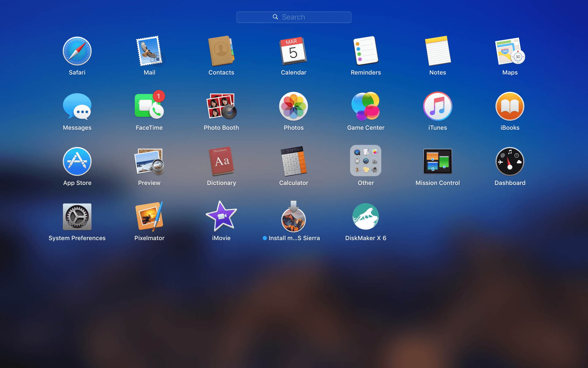Screen dimensions: 588x368
Task: Launch the App Store
Action: point(77,162)
